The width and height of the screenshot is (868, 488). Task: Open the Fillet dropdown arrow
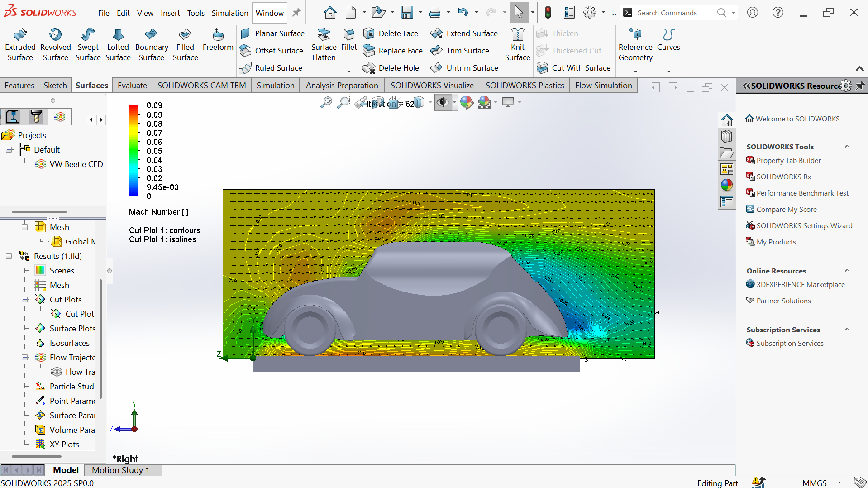(x=349, y=71)
